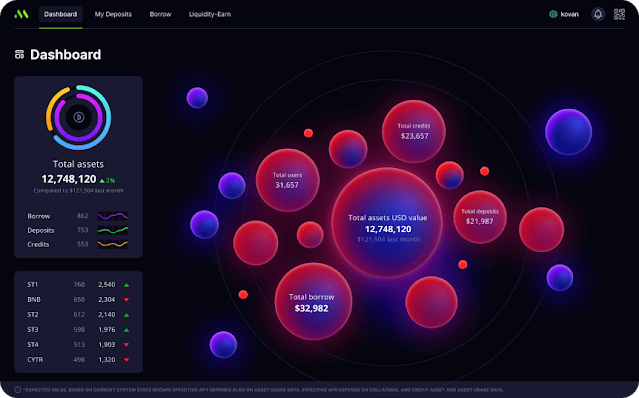Click the '$121,504 last month' text in center bubble
Screen dimensions: 639x398
(388, 240)
